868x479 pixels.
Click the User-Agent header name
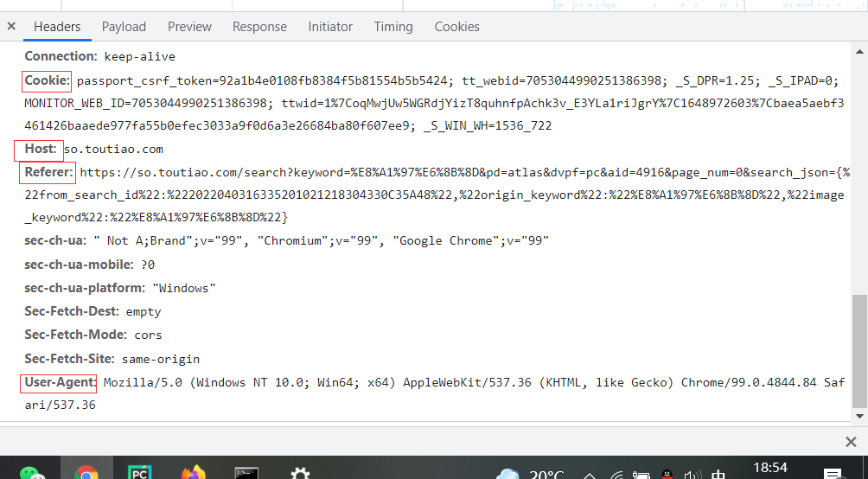pyautogui.click(x=61, y=382)
